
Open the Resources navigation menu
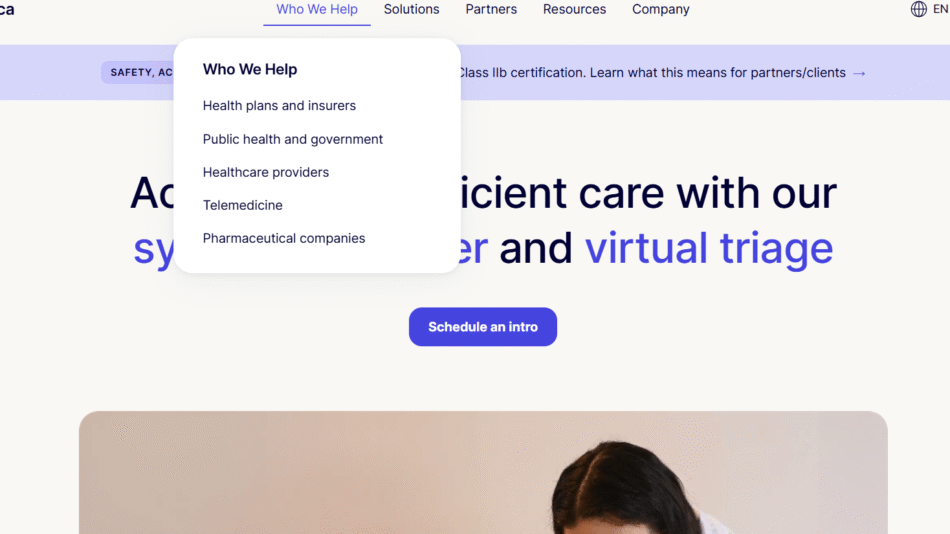[574, 10]
